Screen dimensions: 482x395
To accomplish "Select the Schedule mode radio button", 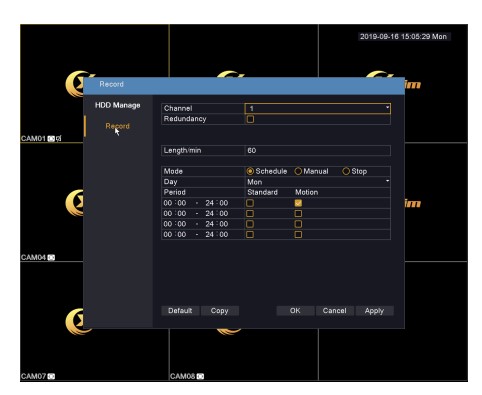I will coord(250,171).
